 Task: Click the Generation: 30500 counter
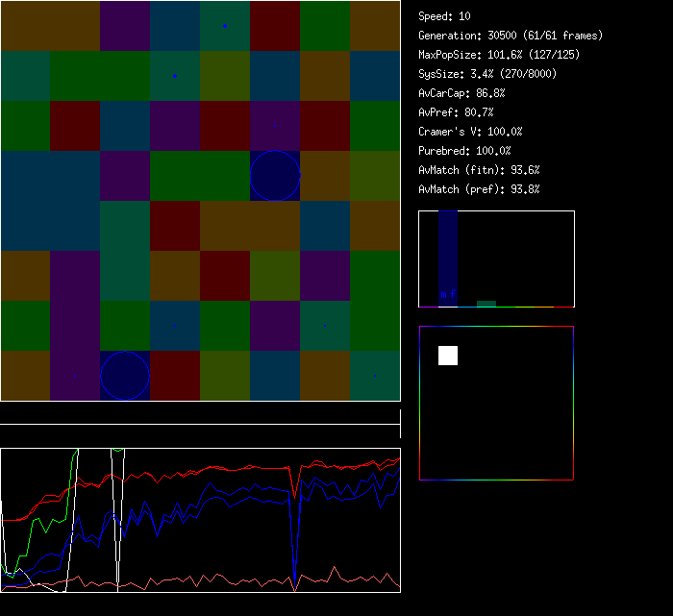coord(511,36)
